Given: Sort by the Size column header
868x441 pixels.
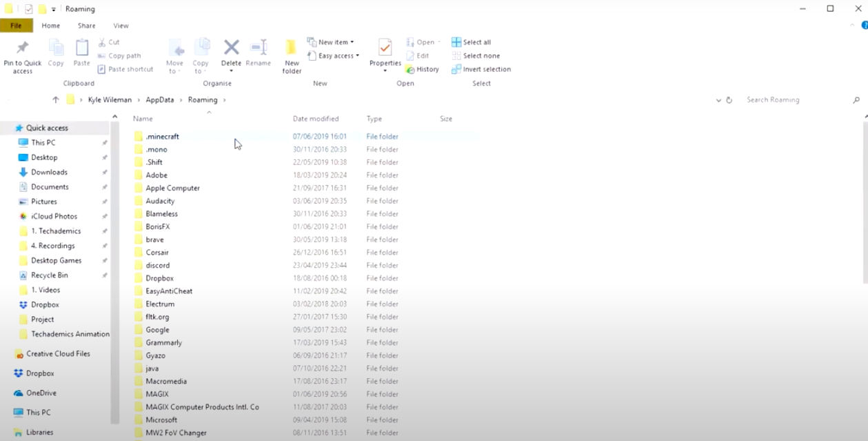Looking at the screenshot, I should 446,119.
